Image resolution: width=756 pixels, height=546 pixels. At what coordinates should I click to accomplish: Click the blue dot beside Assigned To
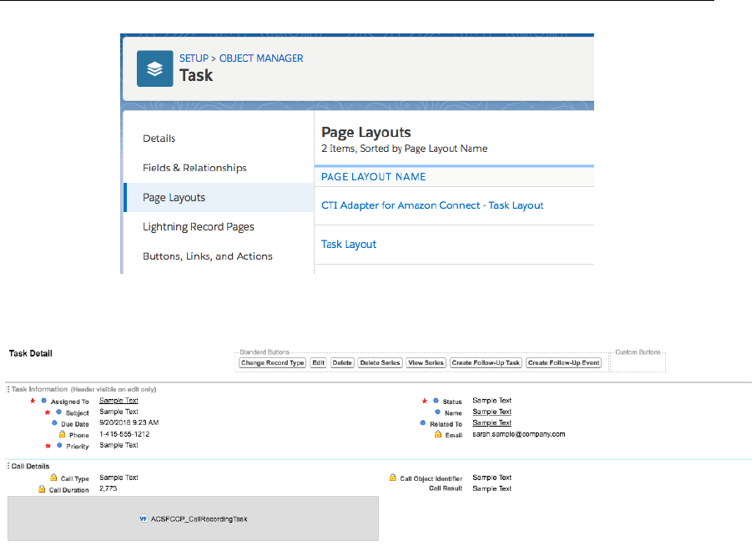[44, 401]
